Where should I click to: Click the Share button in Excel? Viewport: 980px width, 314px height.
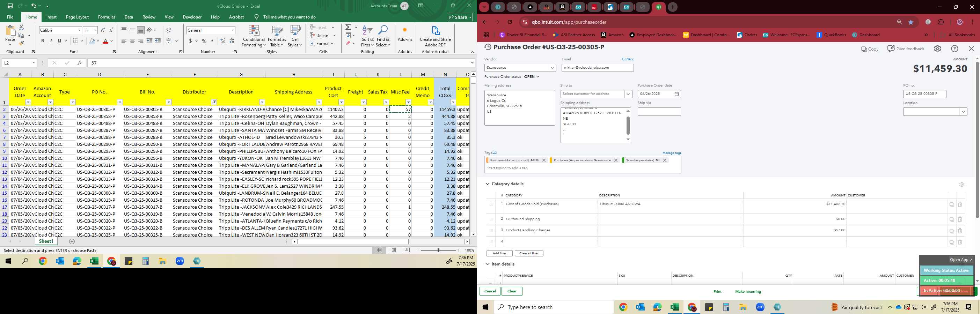pos(460,17)
